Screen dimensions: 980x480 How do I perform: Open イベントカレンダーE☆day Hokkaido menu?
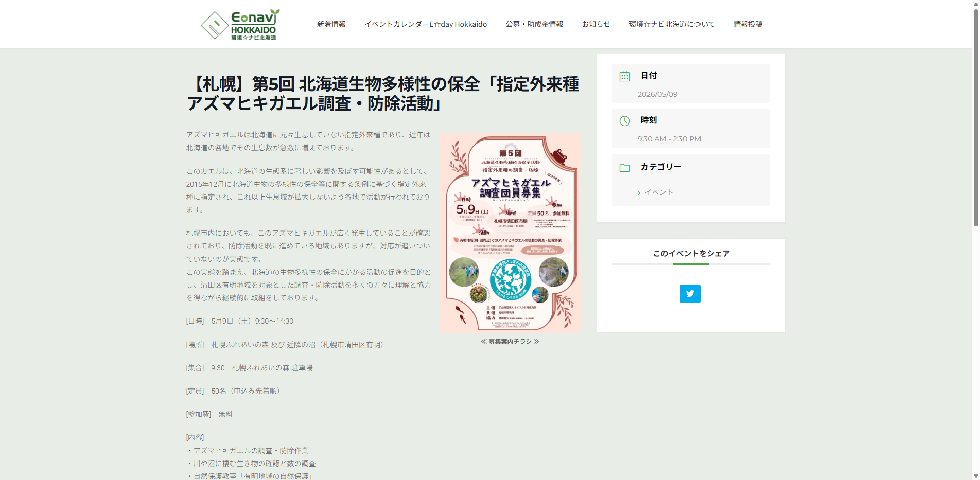[x=426, y=24]
